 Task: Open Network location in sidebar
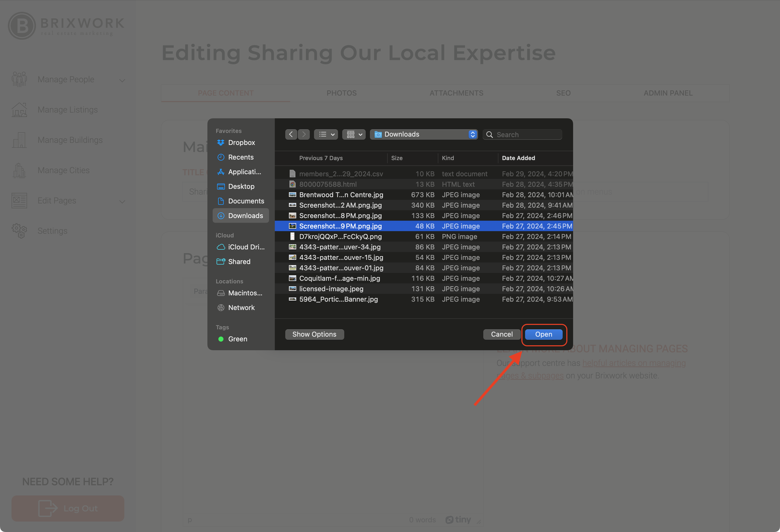point(241,307)
